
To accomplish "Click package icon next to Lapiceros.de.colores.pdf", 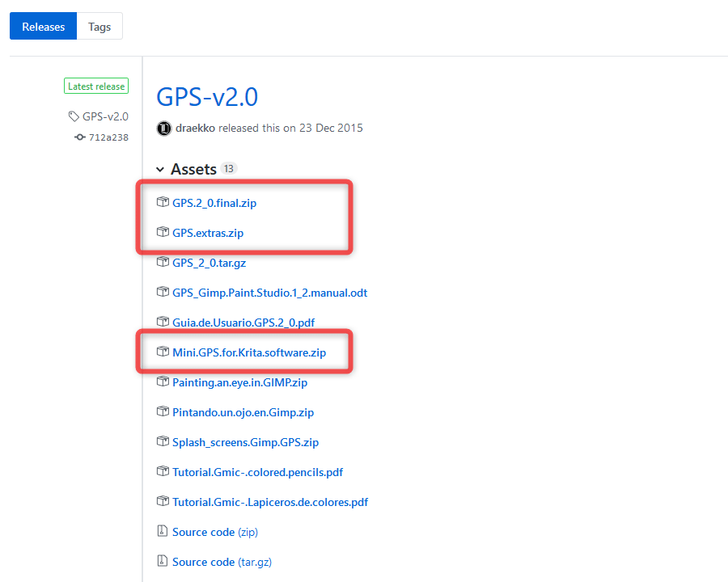I will [163, 501].
